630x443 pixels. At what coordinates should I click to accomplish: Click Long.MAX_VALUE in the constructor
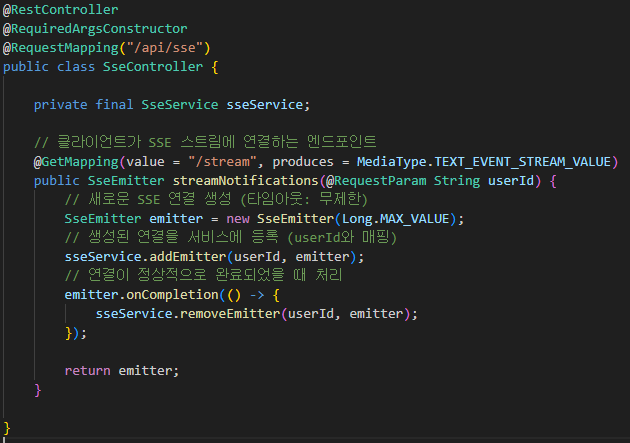pyautogui.click(x=395, y=219)
